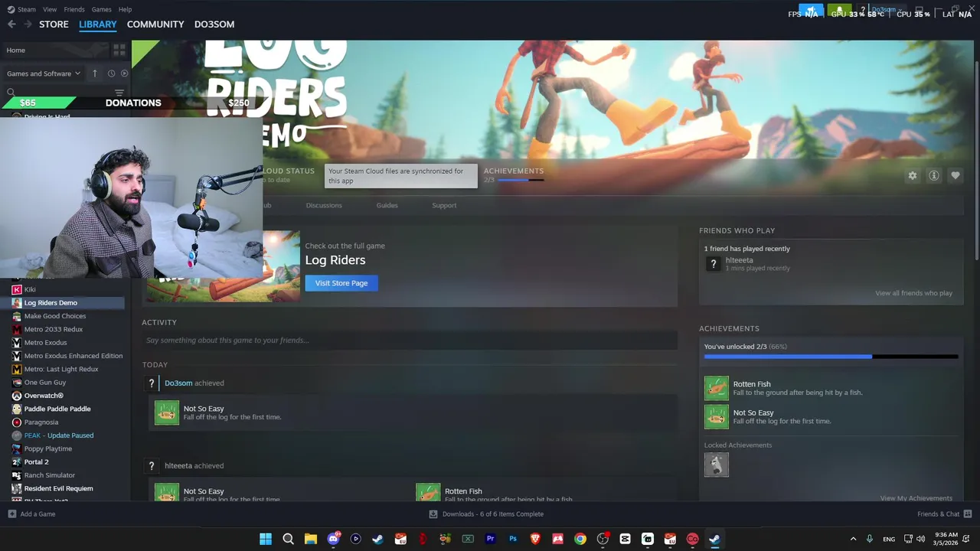Click the Add a Game plus icon
This screenshot has height=551, width=980.
pos(11,514)
